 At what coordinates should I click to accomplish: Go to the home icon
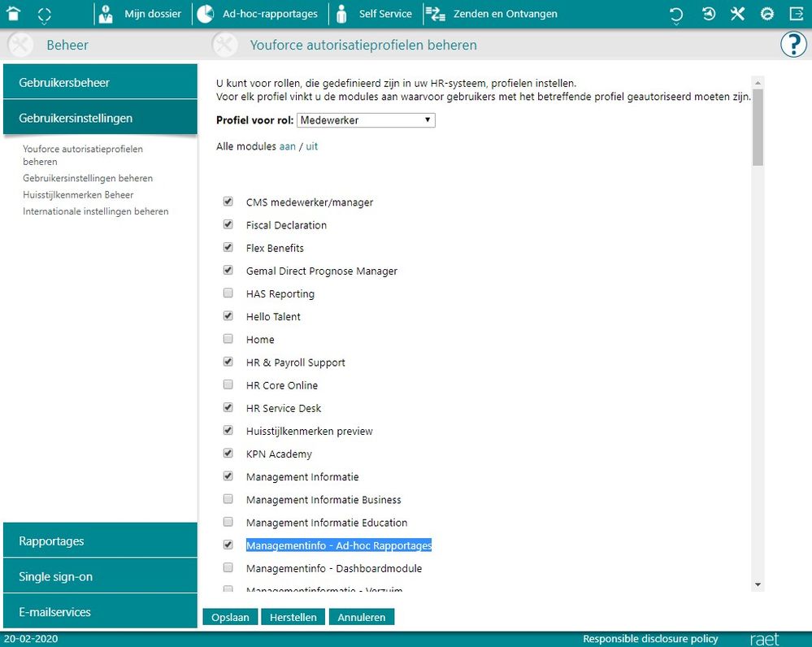click(x=14, y=14)
